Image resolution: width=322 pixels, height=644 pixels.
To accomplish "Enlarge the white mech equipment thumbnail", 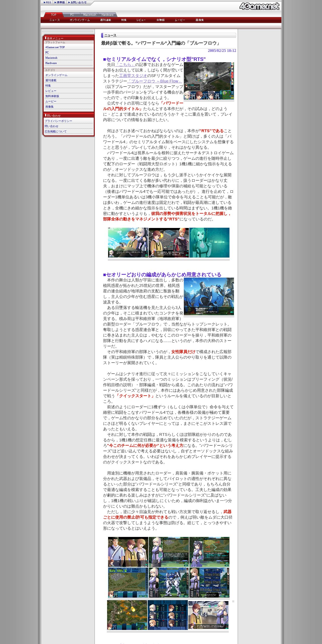I will point(169,583).
